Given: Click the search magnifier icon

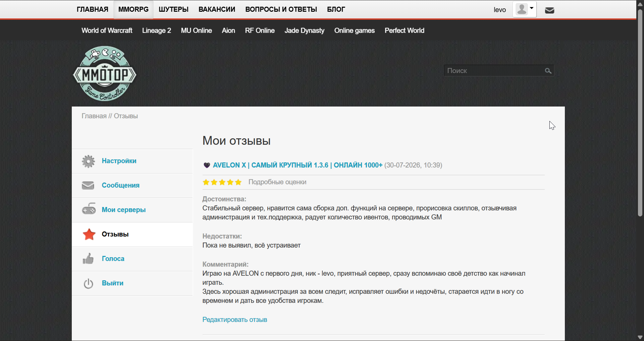Looking at the screenshot, I should pyautogui.click(x=548, y=71).
